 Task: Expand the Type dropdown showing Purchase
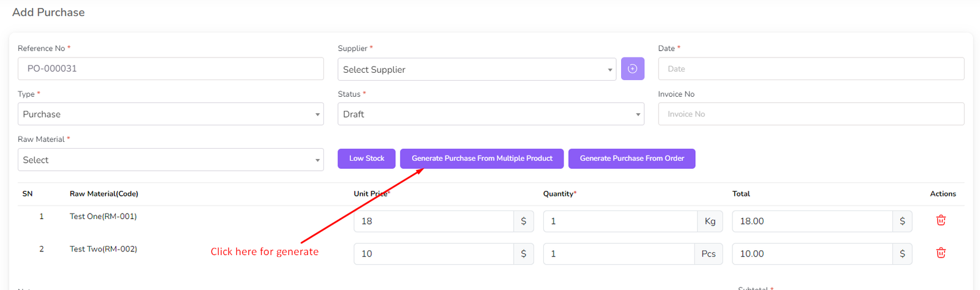170,114
